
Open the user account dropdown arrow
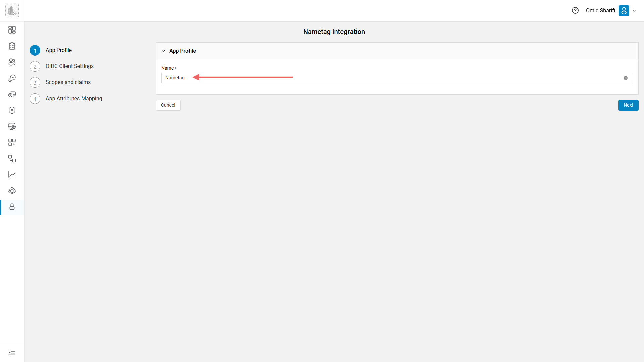pos(634,11)
